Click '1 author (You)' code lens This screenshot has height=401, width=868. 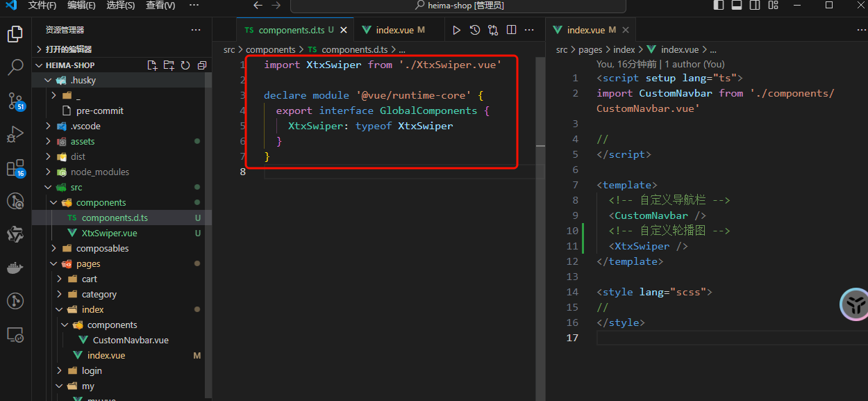tap(694, 64)
